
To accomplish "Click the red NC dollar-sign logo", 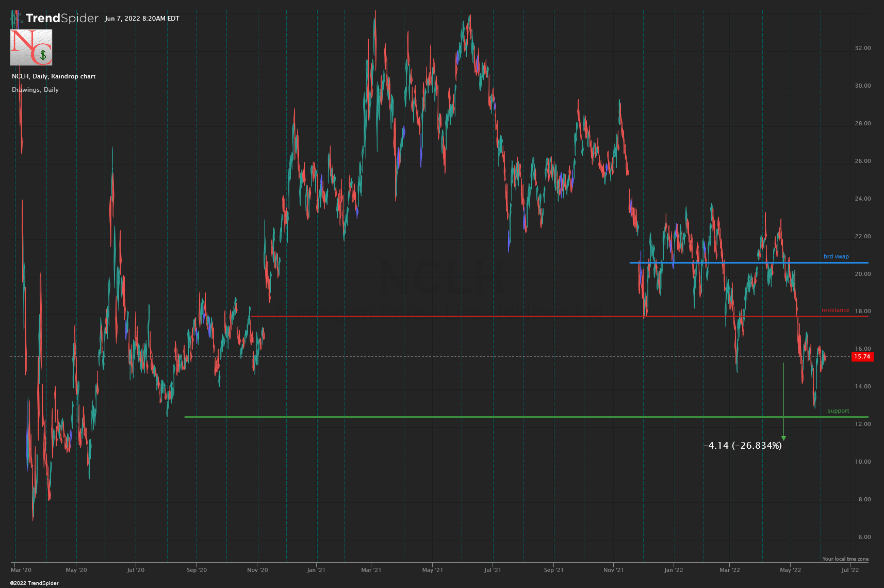I will click(x=31, y=47).
